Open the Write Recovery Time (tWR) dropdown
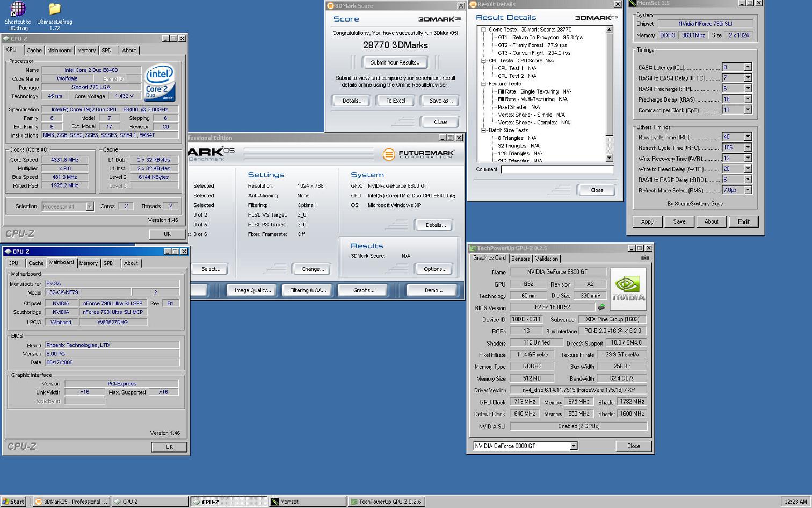The width and height of the screenshot is (812, 508). 748,159
